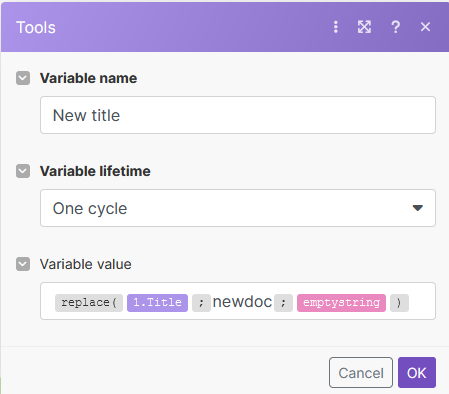Expand the Tools dialog with arrows icon
This screenshot has height=394, width=449.
364,27
